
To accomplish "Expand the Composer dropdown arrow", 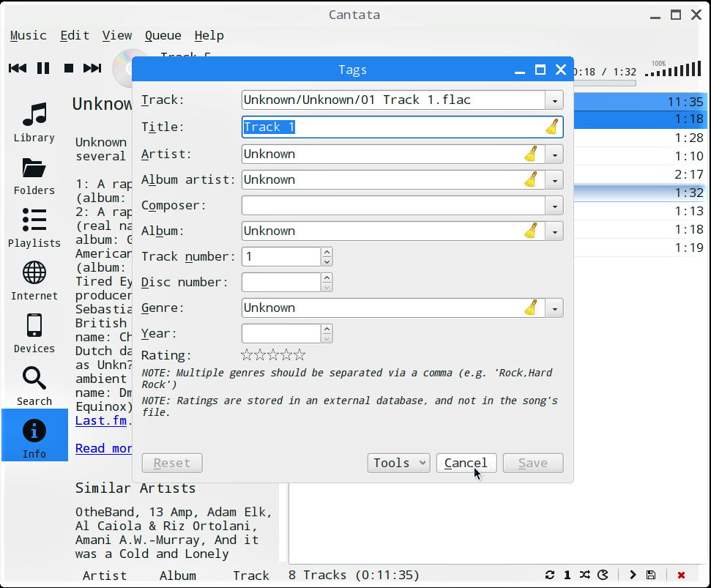I will pyautogui.click(x=554, y=206).
